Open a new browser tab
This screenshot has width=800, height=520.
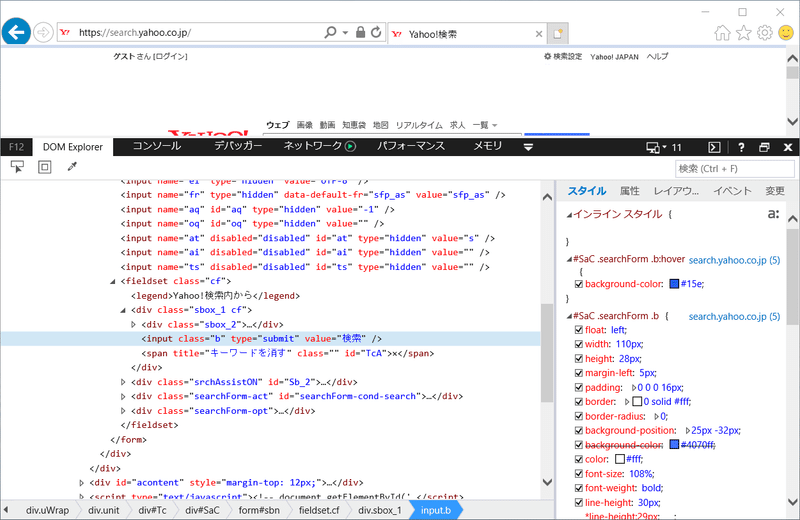(x=558, y=34)
